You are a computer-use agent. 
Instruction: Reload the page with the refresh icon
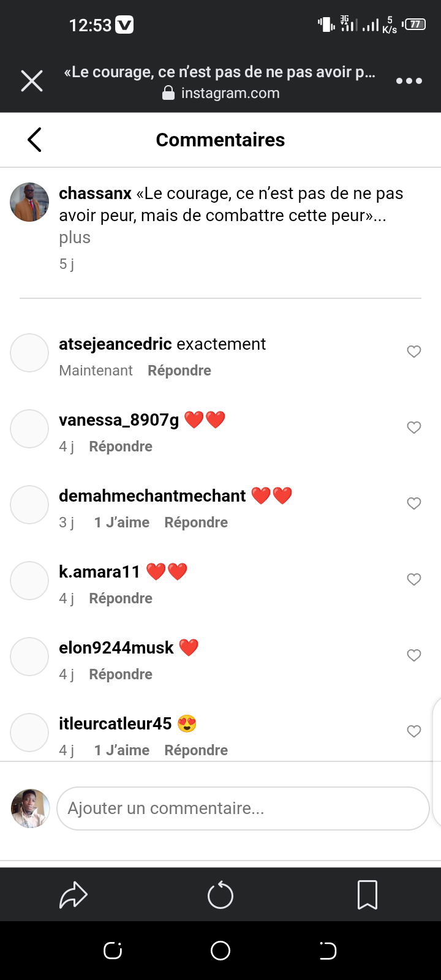click(221, 895)
